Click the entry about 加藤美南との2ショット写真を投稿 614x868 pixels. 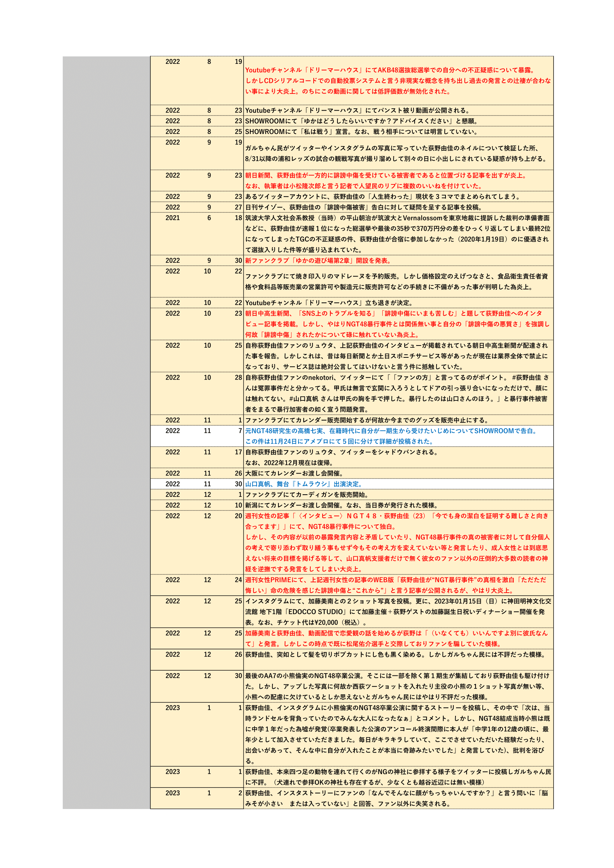(398, 612)
